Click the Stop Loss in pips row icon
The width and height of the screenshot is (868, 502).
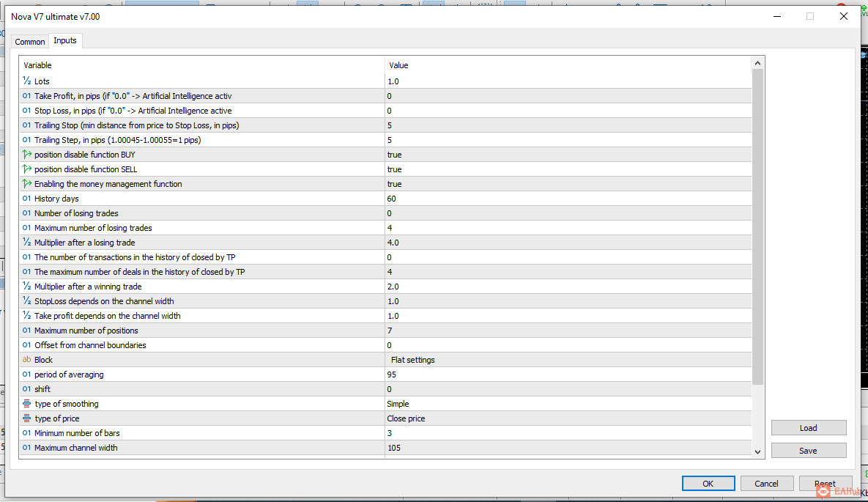[x=26, y=110]
